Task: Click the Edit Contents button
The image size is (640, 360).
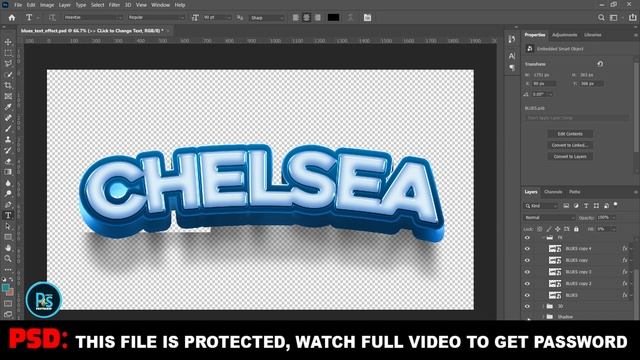Action: pos(570,134)
